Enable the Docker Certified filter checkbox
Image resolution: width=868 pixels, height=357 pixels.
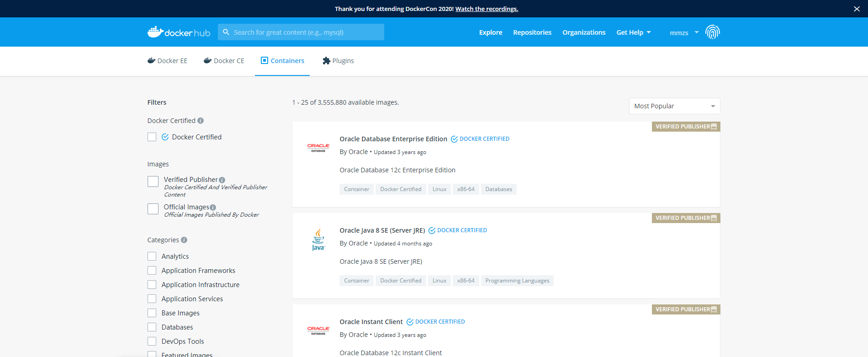coord(152,137)
